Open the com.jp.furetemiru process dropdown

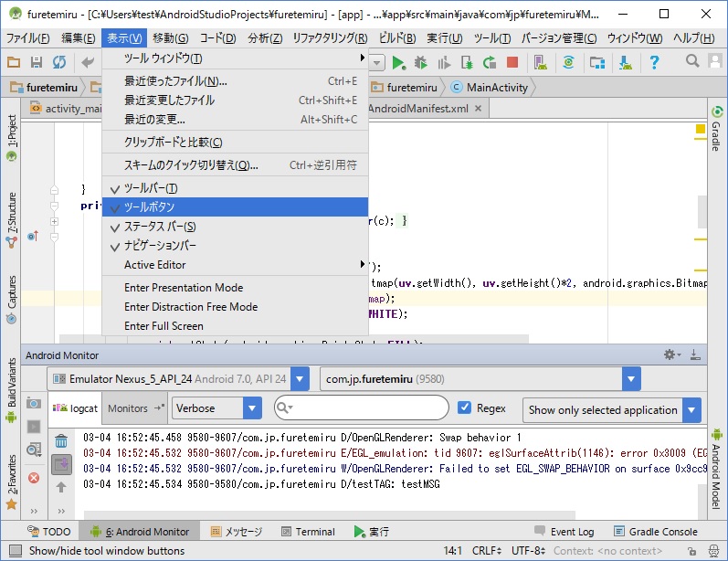click(x=631, y=379)
